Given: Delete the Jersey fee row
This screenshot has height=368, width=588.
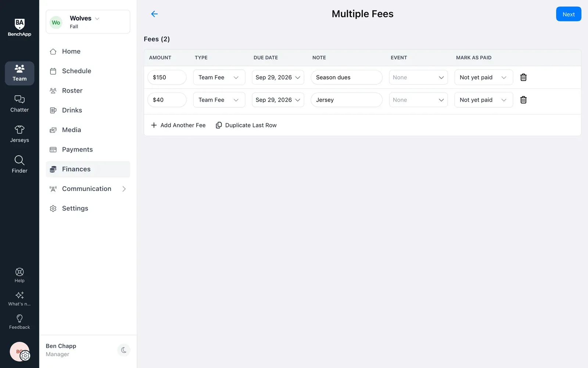Looking at the screenshot, I should coord(523,100).
